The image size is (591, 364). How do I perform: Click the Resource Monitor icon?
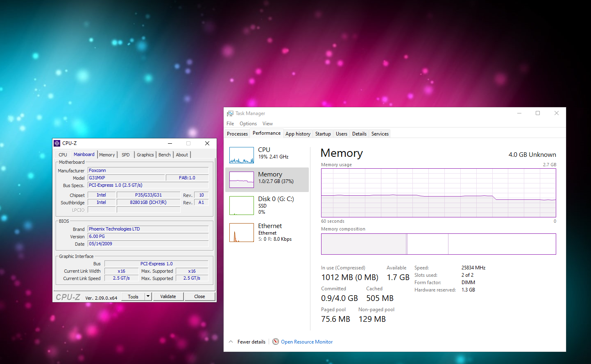pos(276,341)
